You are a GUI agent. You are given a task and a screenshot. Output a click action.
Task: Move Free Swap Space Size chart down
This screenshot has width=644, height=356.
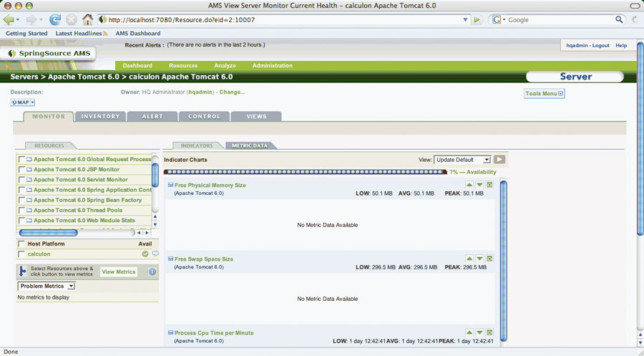pyautogui.click(x=479, y=259)
